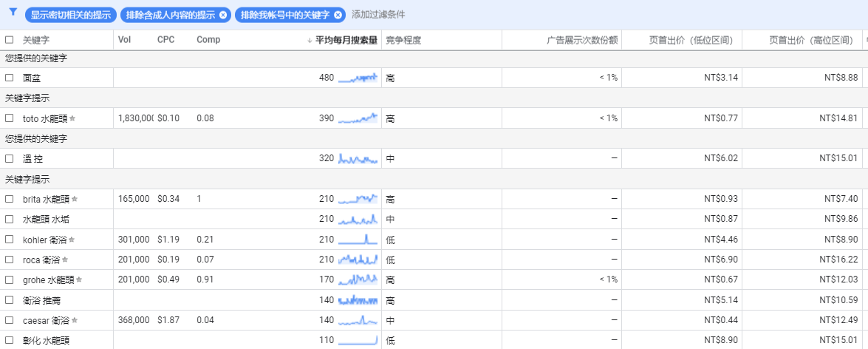868x349 pixels.
Task: Click the 竞争程度 column header
Action: [x=403, y=40]
